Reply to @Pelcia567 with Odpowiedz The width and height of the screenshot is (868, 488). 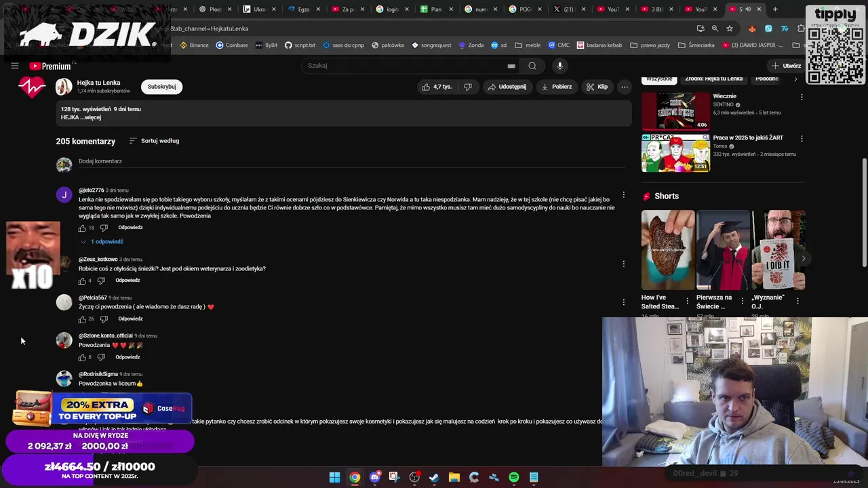[x=130, y=319]
